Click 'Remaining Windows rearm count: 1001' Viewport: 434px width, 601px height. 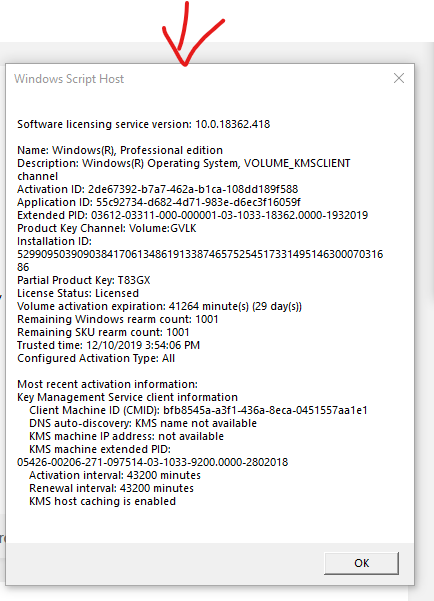point(118,319)
